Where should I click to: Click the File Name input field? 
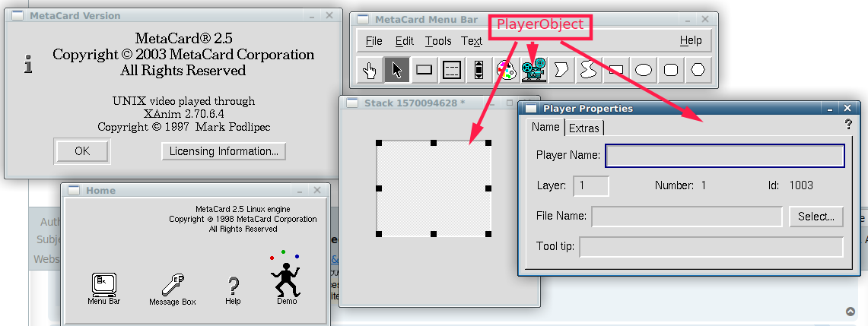(x=687, y=217)
